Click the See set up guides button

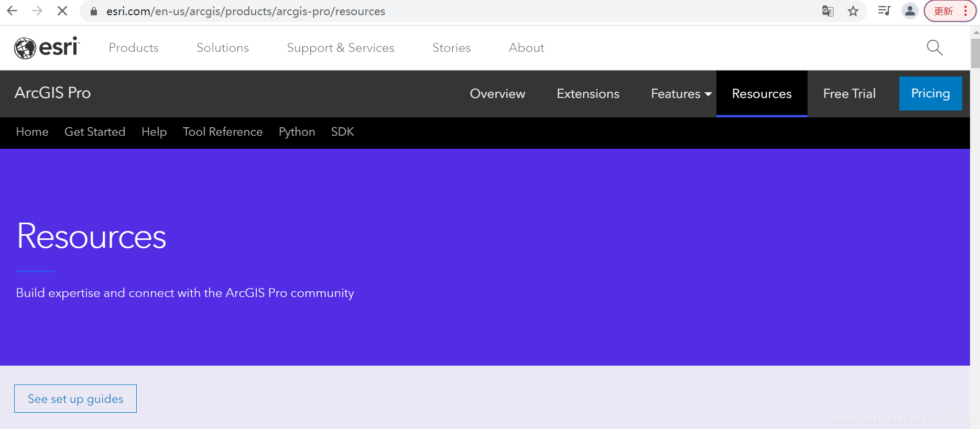(75, 399)
